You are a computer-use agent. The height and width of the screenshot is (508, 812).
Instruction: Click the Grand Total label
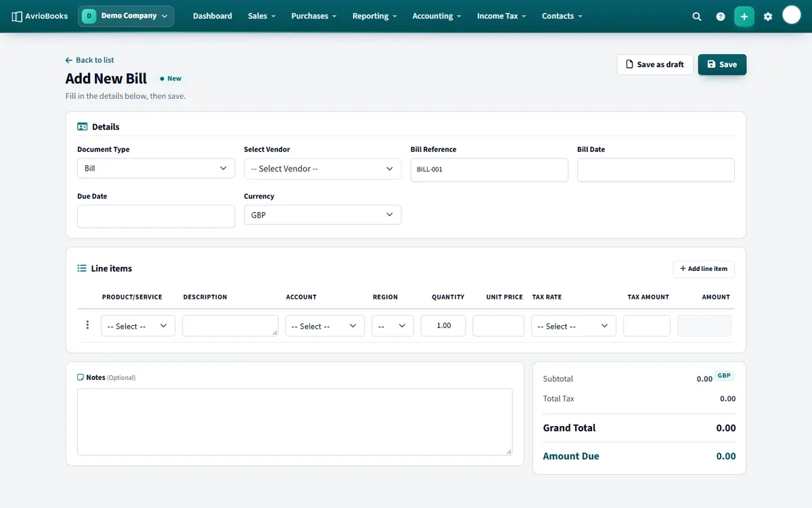point(570,428)
